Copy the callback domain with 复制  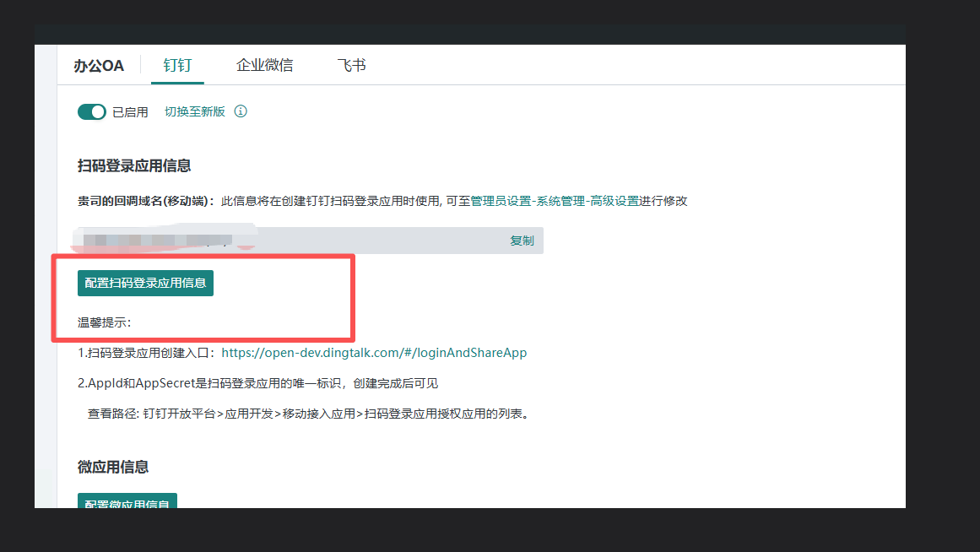click(522, 241)
